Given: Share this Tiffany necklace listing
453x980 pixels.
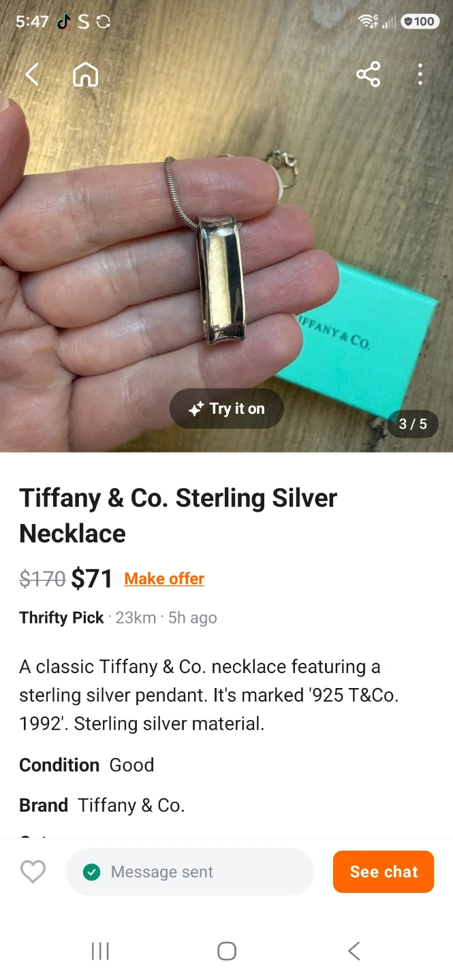Looking at the screenshot, I should pyautogui.click(x=368, y=74).
